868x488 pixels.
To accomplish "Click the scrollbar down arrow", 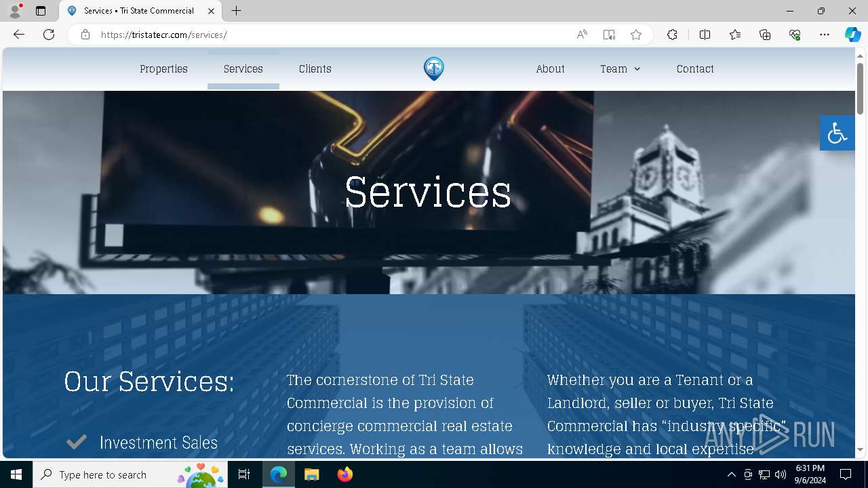I will tap(860, 450).
